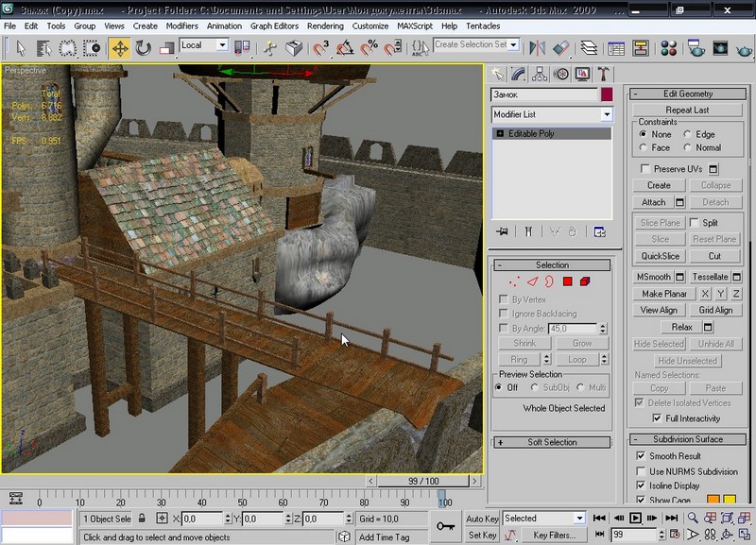Open the Rendering menu
The width and height of the screenshot is (756, 545).
pos(325,26)
